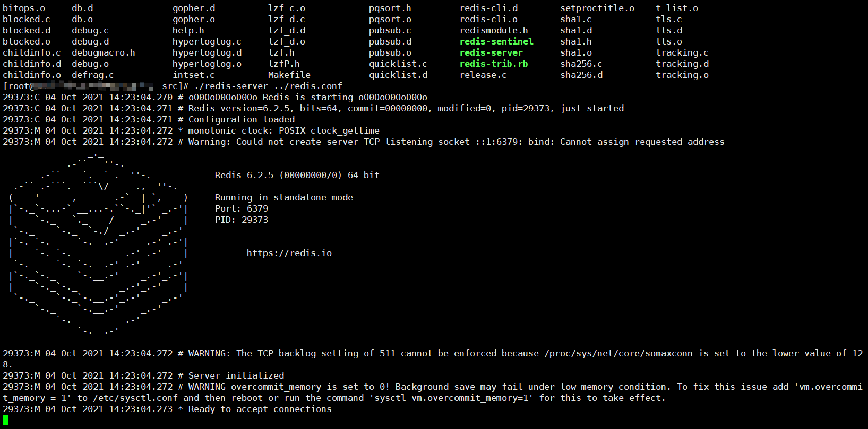Select the 'monotonic clock: POSIX clock_gettime' line

(x=191, y=130)
